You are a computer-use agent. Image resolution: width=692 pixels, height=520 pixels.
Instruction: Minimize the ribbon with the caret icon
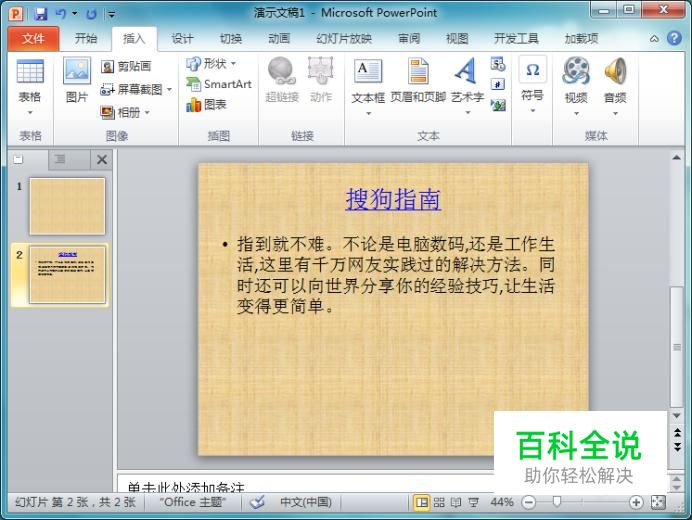[654, 39]
